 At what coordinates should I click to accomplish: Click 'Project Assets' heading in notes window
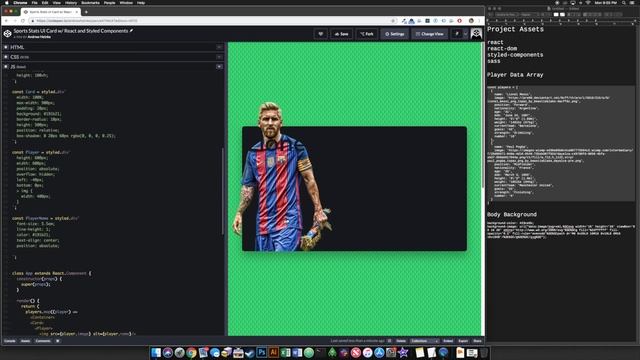click(515, 29)
